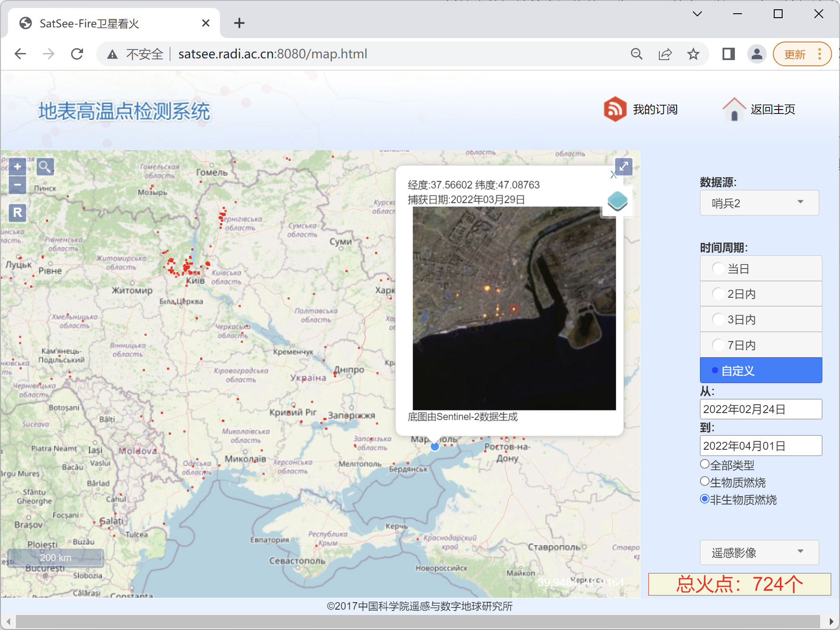The height and width of the screenshot is (630, 840).
Task: Open the browser profile avatar
Action: point(757,54)
